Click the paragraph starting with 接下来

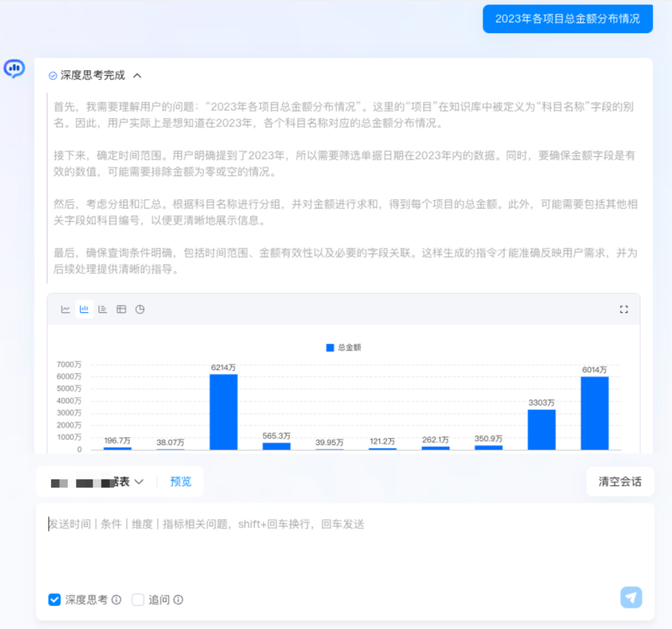tap(343, 163)
